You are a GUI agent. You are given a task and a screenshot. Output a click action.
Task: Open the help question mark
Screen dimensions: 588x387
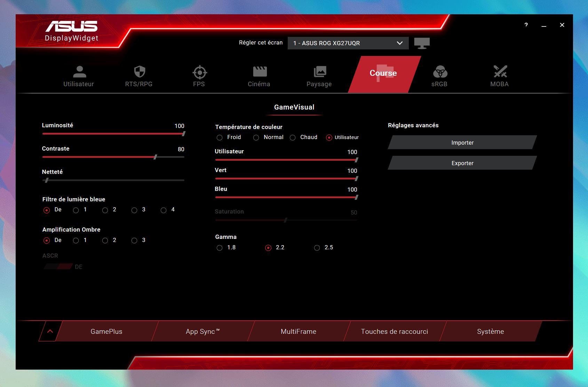[526, 25]
